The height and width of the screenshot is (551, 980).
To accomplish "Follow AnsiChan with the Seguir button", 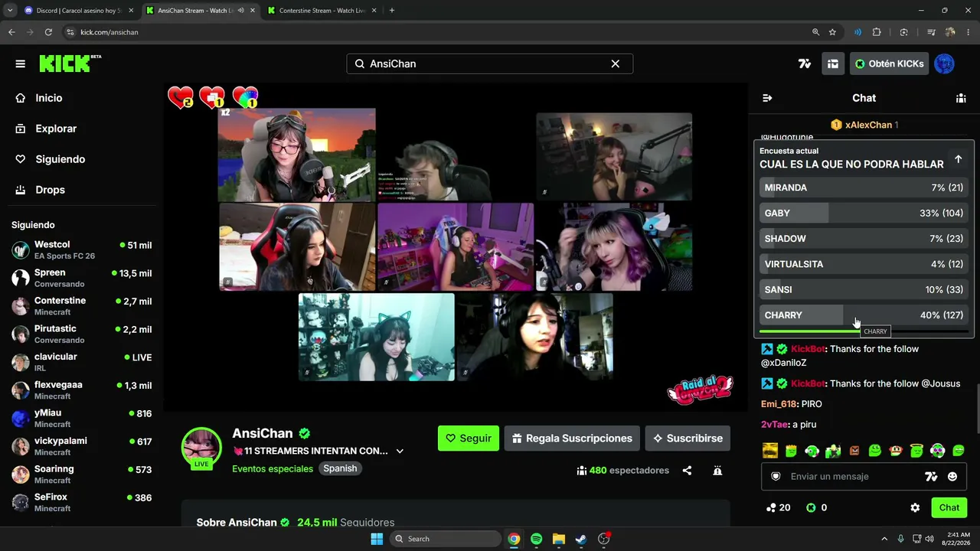I will (469, 439).
